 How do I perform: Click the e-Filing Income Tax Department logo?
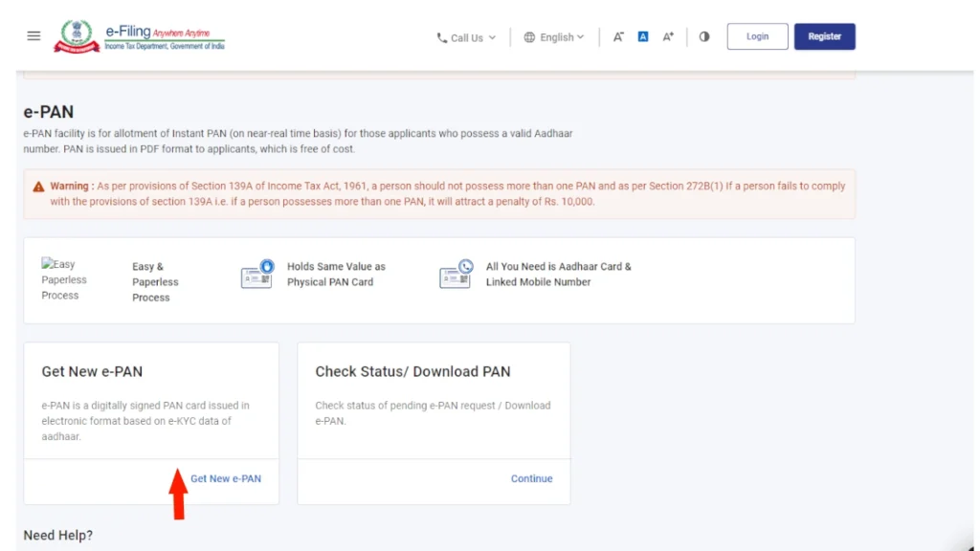(x=140, y=36)
